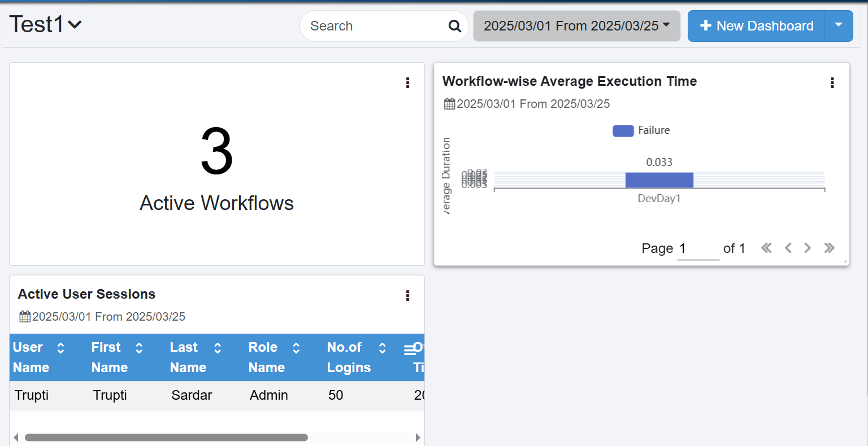This screenshot has width=868, height=446.
Task: Click inside the Page number input field
Action: coord(698,248)
